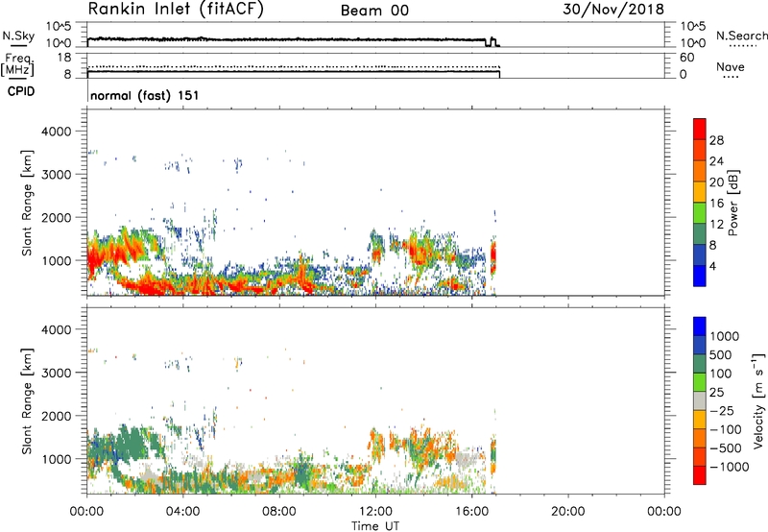
Task: Click the 'N.Sky' legend label
Action: point(18,36)
